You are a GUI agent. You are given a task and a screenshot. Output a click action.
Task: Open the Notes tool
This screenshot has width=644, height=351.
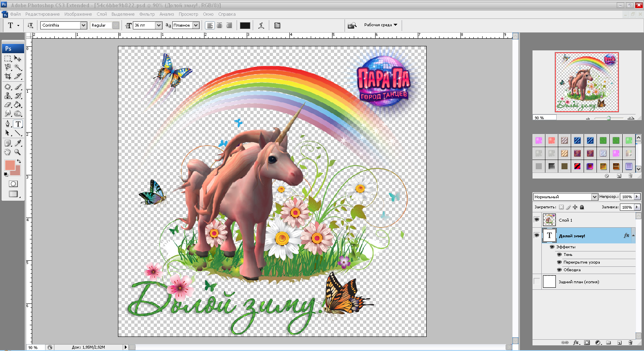point(8,143)
